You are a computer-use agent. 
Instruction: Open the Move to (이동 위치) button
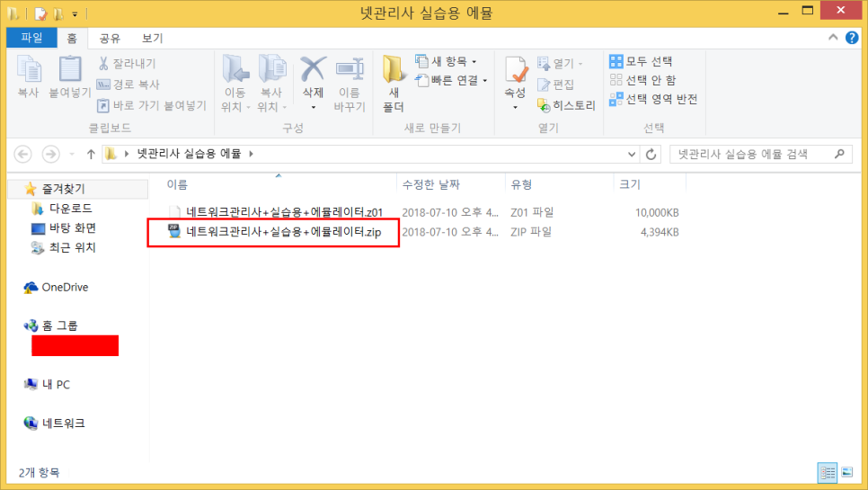[235, 83]
